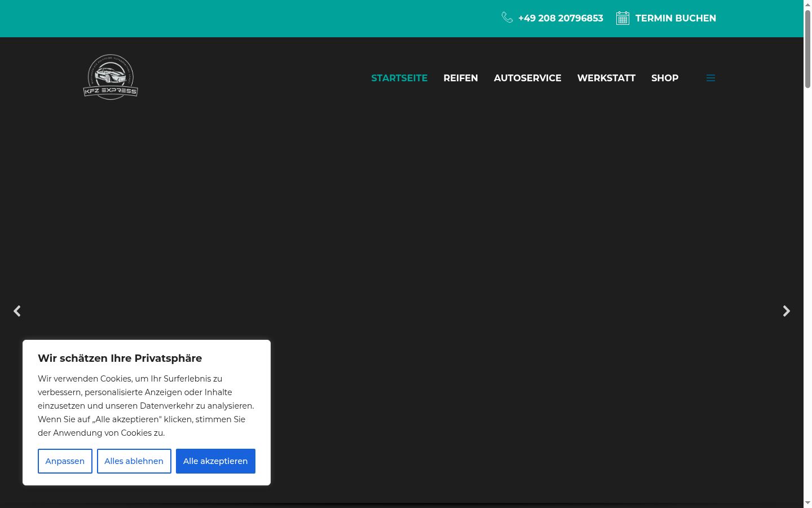The width and height of the screenshot is (812, 508).
Task: Select Autoservice in the navigation
Action: click(528, 78)
